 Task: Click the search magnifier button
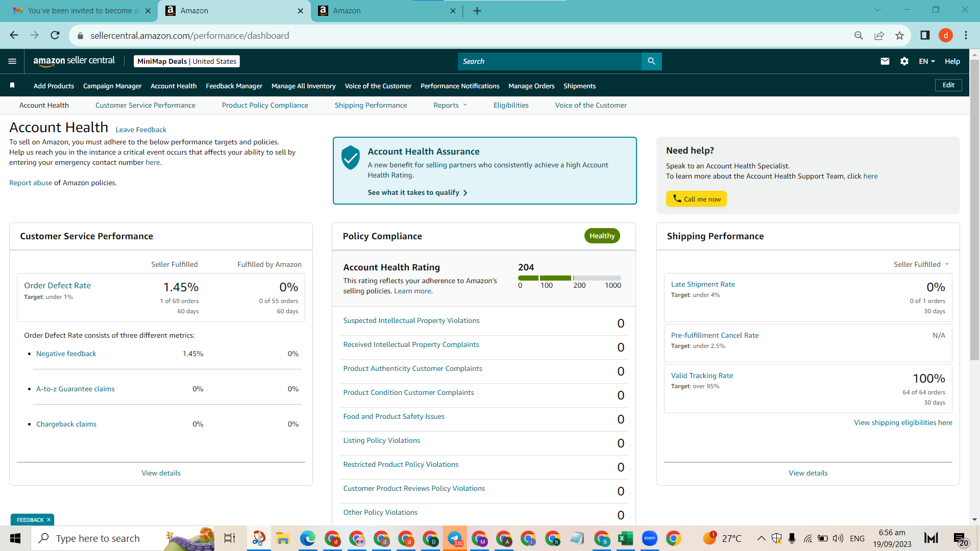pos(651,61)
